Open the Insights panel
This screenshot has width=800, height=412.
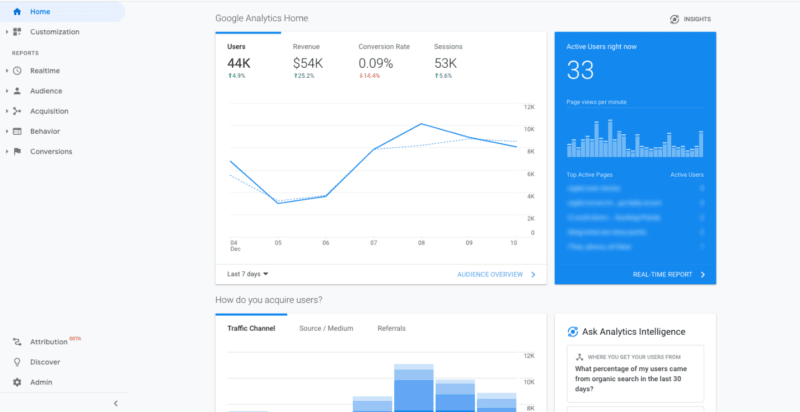[691, 19]
